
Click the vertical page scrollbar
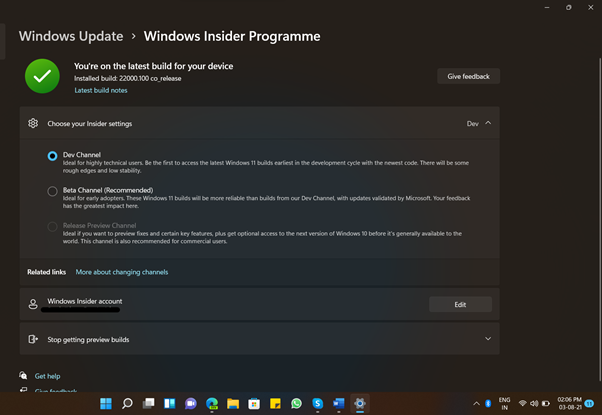pyautogui.click(x=600, y=219)
